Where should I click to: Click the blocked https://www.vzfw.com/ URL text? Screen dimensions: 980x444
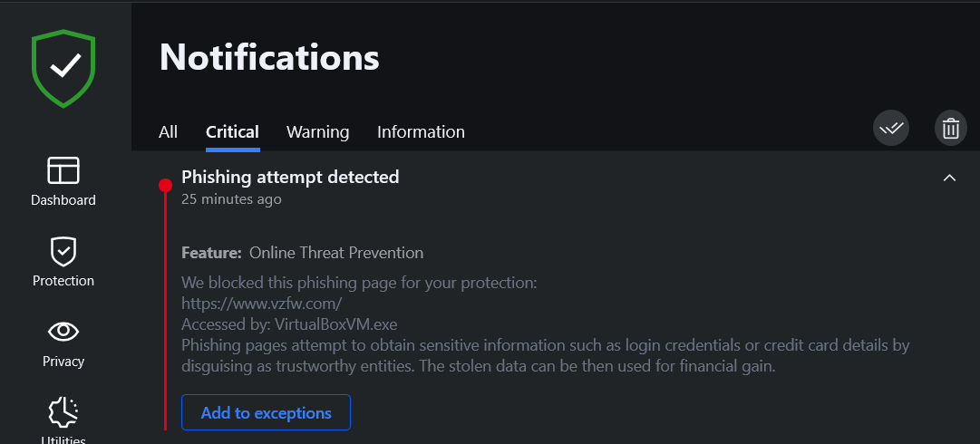tap(261, 304)
